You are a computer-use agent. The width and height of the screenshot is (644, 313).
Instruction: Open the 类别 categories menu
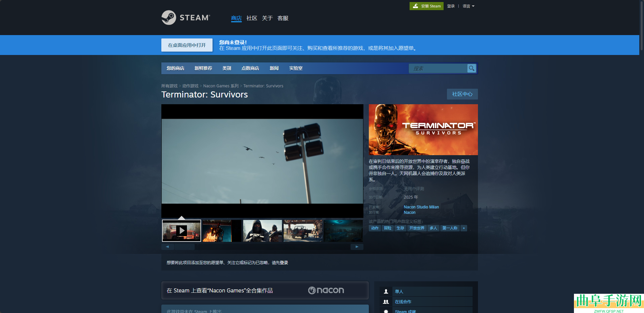pyautogui.click(x=227, y=68)
